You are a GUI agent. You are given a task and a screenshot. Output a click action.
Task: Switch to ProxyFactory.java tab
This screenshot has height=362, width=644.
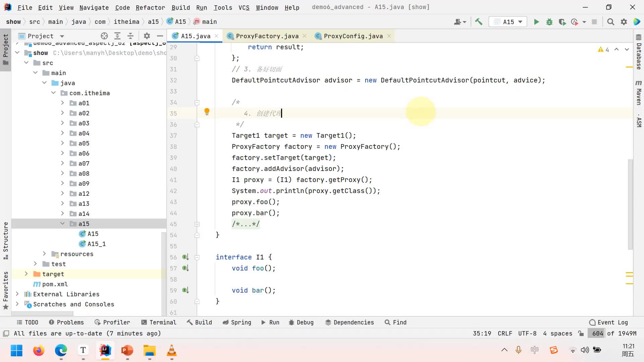(x=267, y=36)
